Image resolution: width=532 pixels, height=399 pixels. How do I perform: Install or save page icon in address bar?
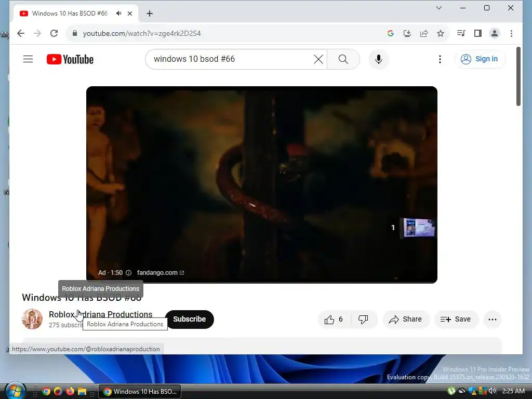[407, 33]
